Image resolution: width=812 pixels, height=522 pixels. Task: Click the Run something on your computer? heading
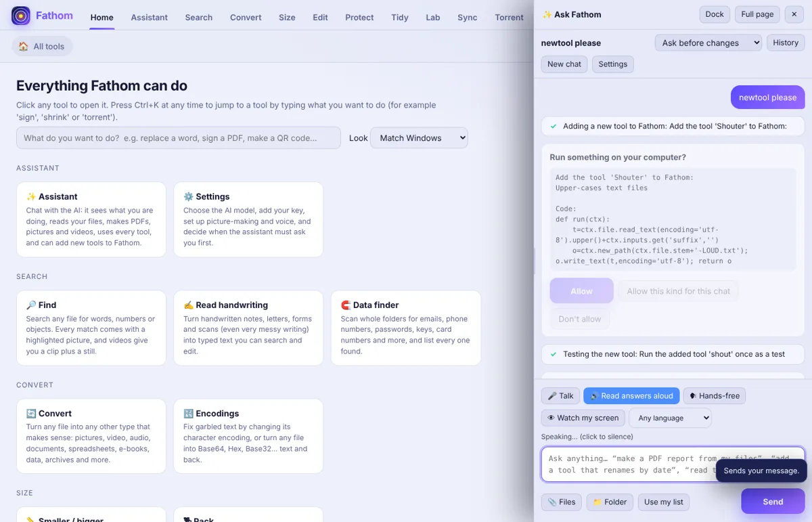[618, 157]
